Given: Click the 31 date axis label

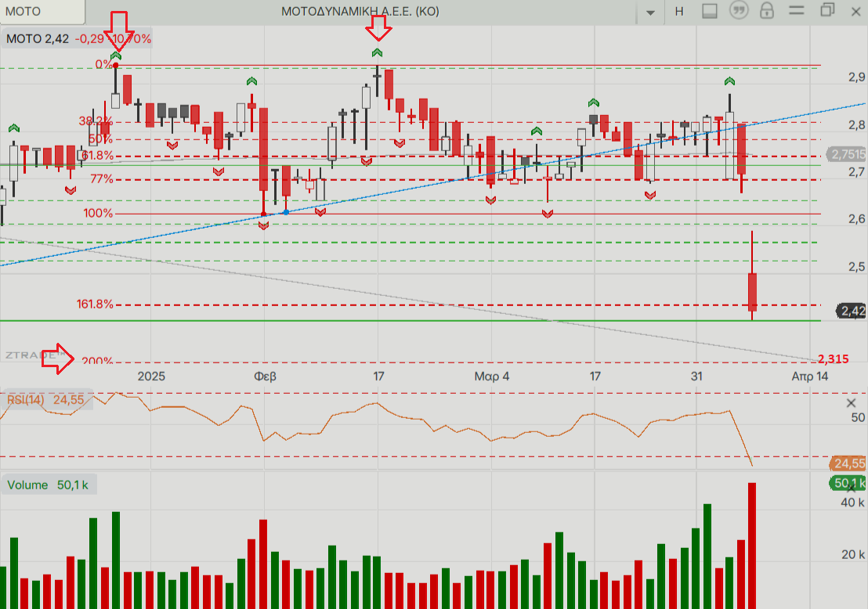Looking at the screenshot, I should click(696, 377).
